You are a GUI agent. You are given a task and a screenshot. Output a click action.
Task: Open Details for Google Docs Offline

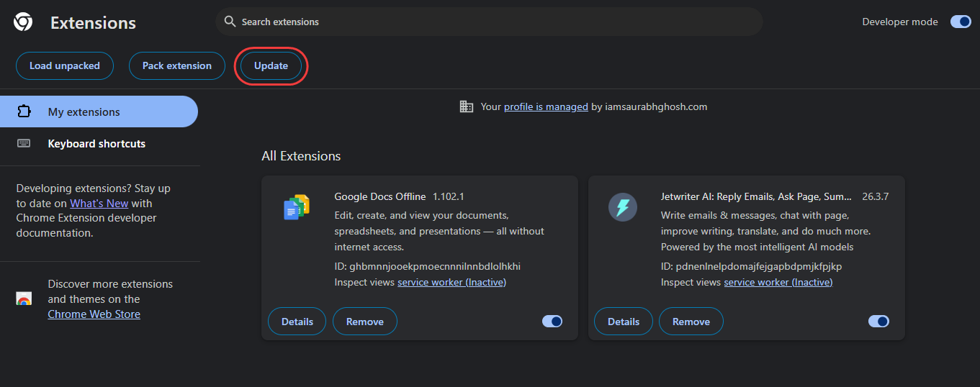tap(297, 322)
